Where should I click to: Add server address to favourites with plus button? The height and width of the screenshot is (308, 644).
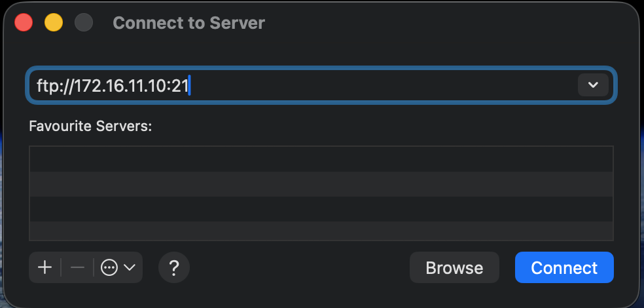[45, 267]
